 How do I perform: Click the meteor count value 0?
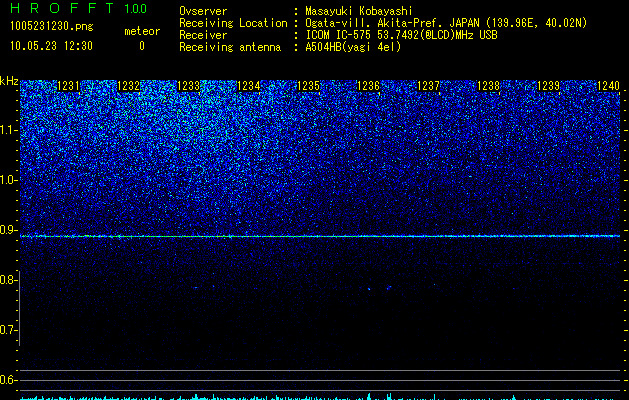pos(142,46)
